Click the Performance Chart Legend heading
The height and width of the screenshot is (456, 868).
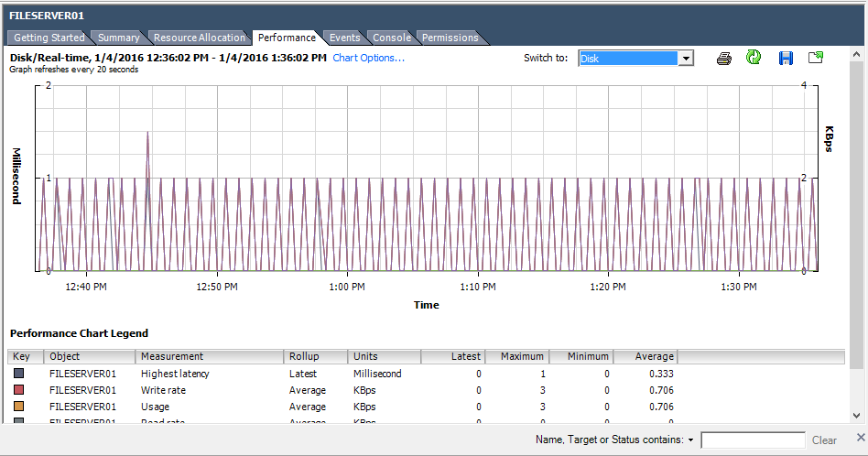[x=79, y=333]
